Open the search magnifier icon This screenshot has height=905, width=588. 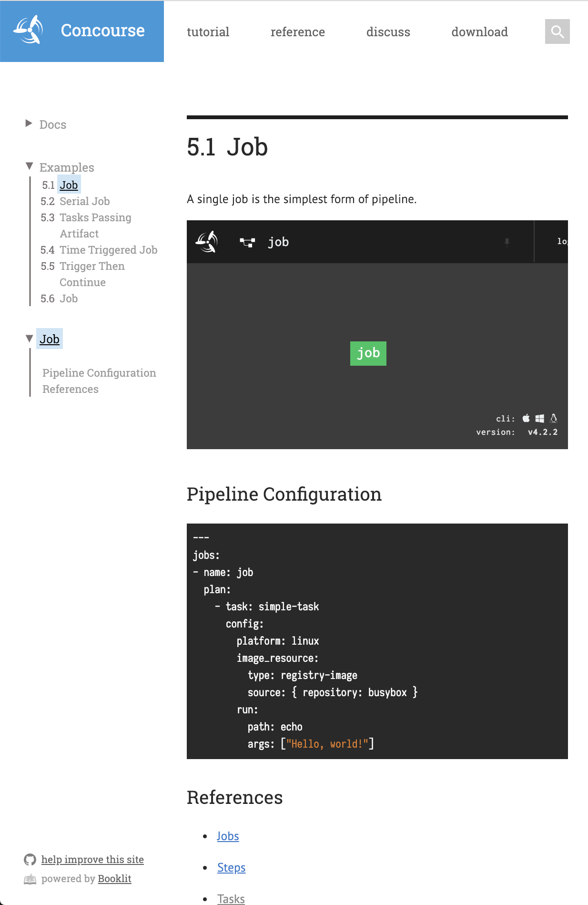(557, 31)
